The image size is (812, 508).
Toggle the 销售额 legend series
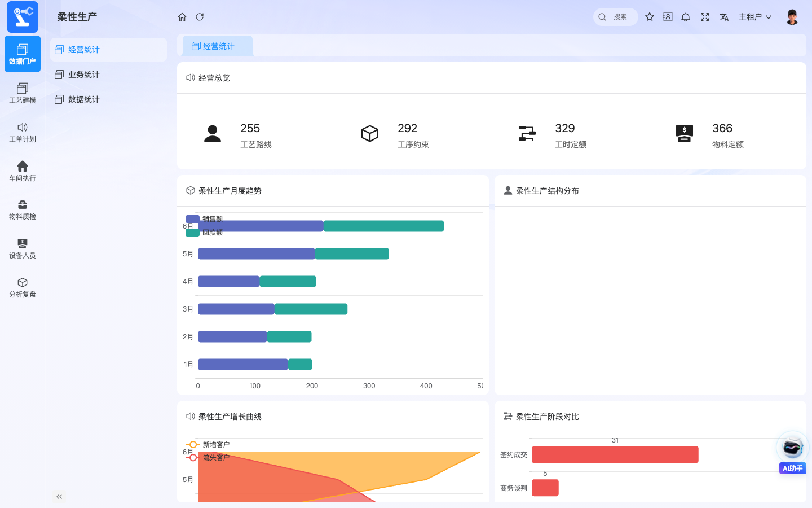tap(204, 218)
